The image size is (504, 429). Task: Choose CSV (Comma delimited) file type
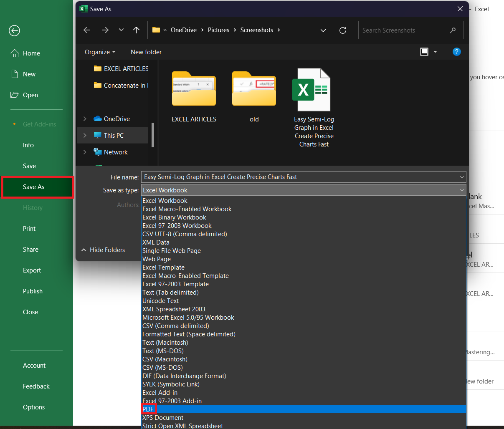click(304, 326)
